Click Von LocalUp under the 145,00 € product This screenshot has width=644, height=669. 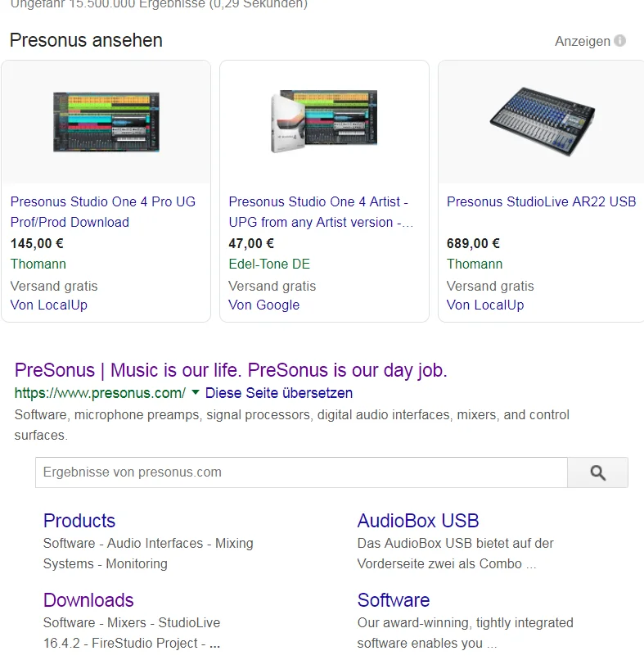48,305
